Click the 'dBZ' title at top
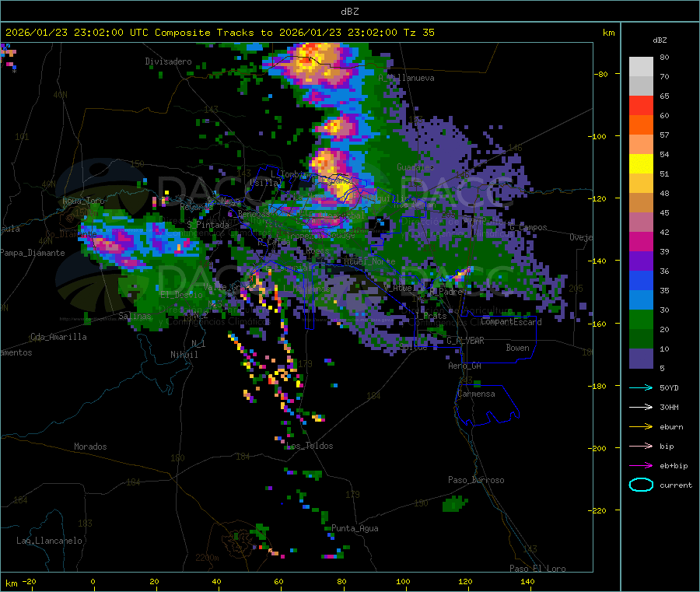700x592 pixels. click(x=349, y=12)
